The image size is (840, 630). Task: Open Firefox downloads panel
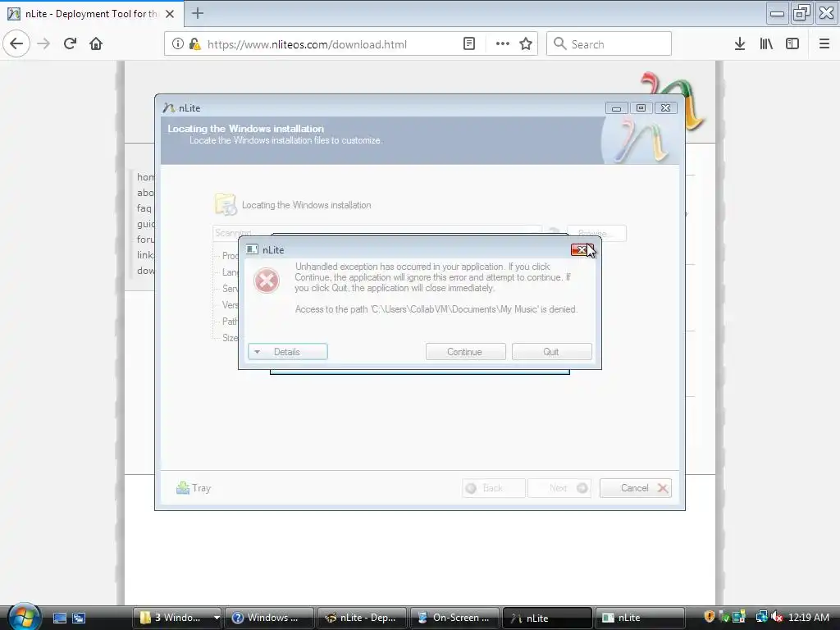point(740,44)
